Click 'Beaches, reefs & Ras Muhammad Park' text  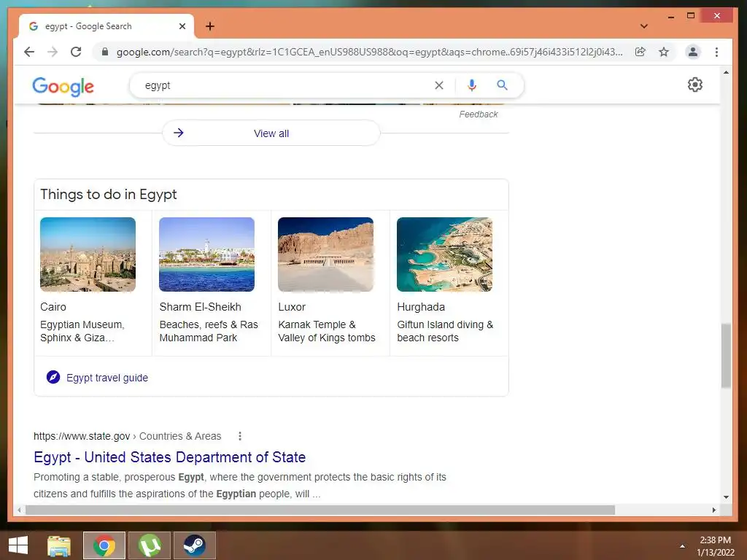point(209,331)
